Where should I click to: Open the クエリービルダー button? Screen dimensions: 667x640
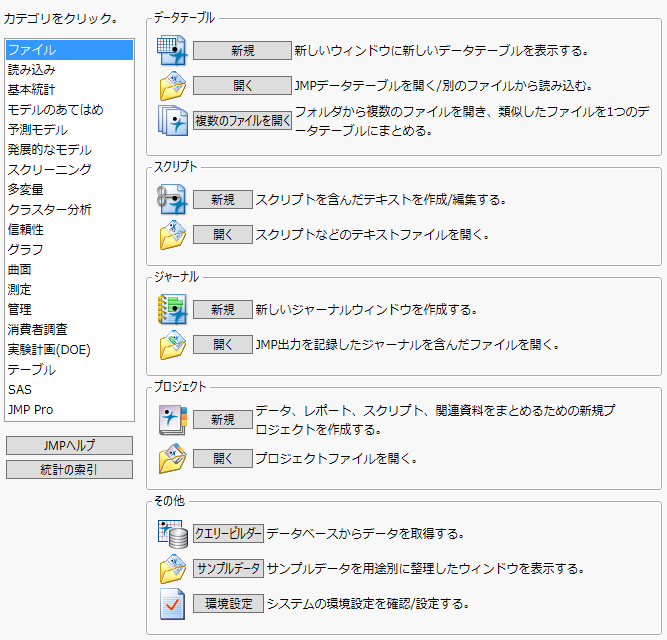tap(228, 534)
